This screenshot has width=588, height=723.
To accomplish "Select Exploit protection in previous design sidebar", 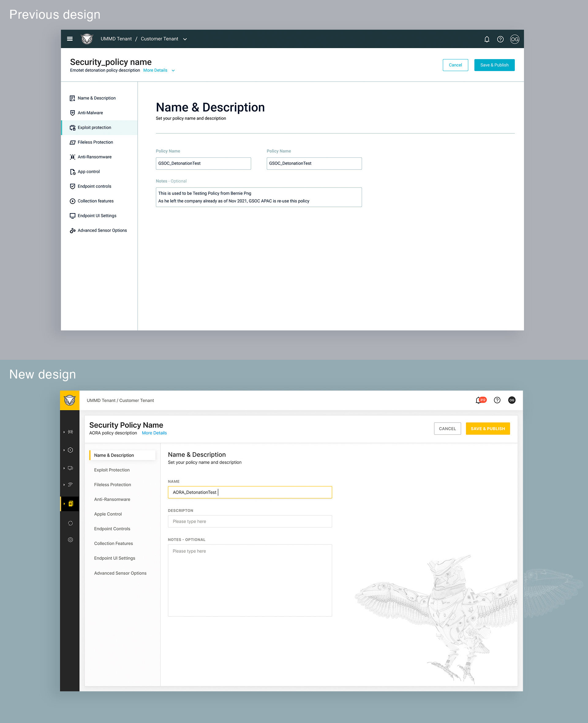I will click(x=100, y=128).
